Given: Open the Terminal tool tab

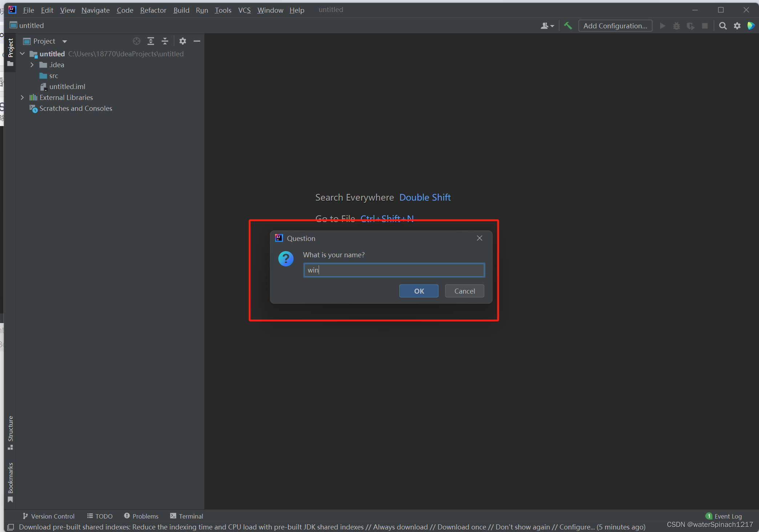Looking at the screenshot, I should click(x=187, y=516).
